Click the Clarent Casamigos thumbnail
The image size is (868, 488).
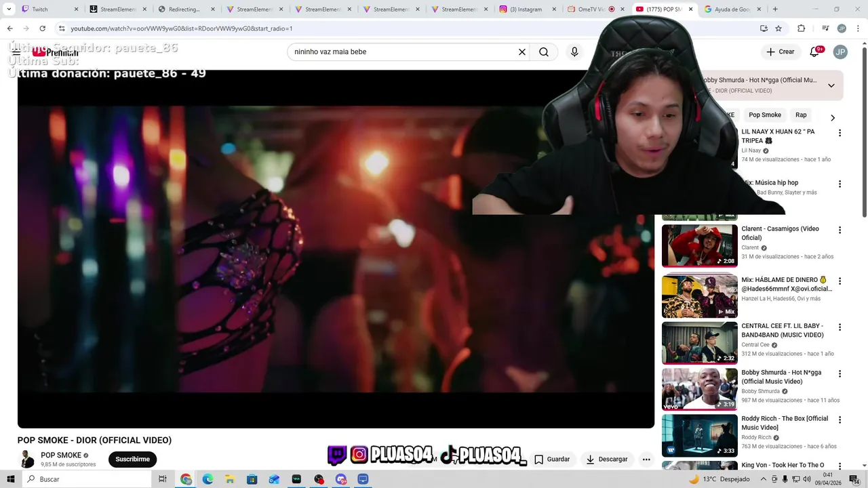[x=699, y=246]
